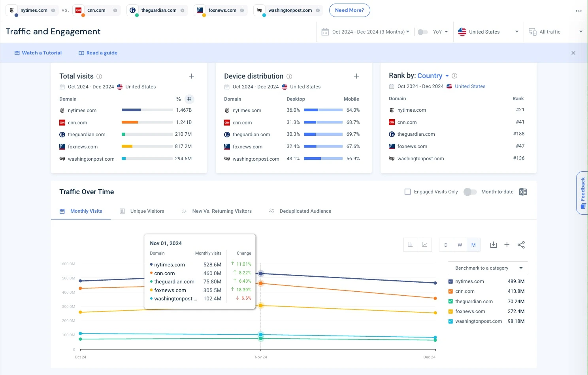Share the Traffic Over Time chart
The height and width of the screenshot is (375, 588).
521,245
